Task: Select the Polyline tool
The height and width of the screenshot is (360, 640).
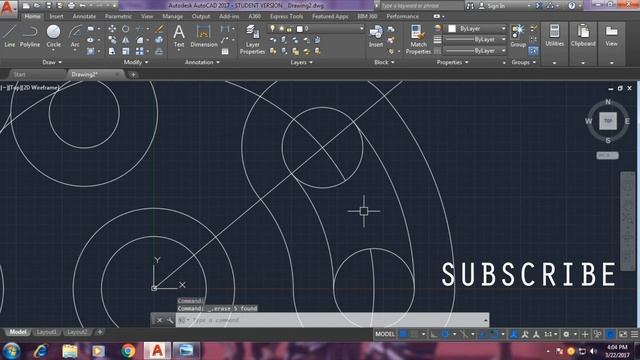Action: click(x=30, y=36)
